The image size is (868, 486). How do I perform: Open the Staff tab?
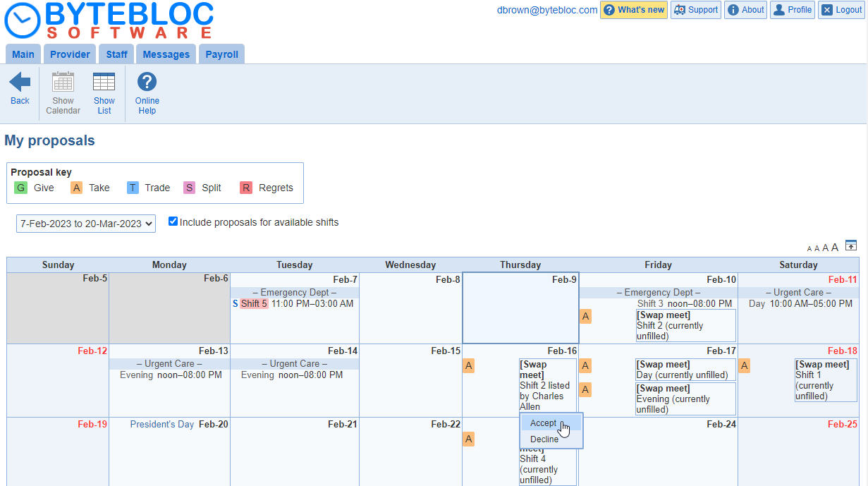click(117, 54)
